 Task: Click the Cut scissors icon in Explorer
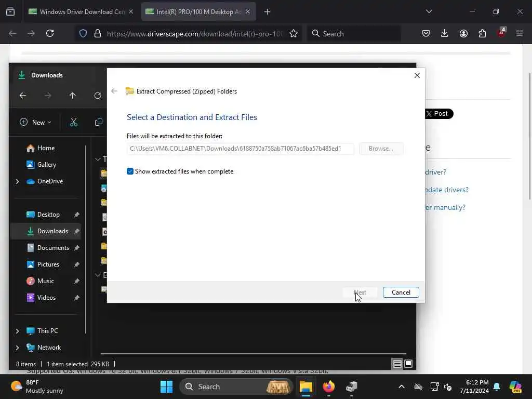pyautogui.click(x=74, y=122)
